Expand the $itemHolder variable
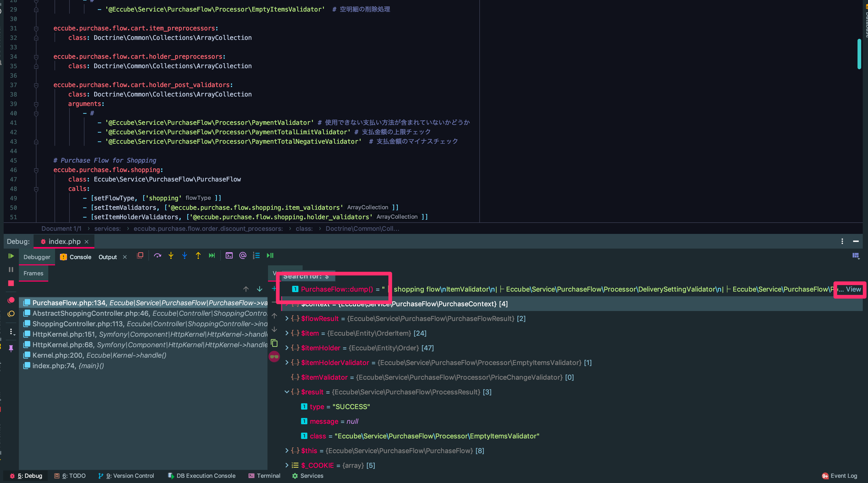The image size is (868, 483). pos(287,348)
